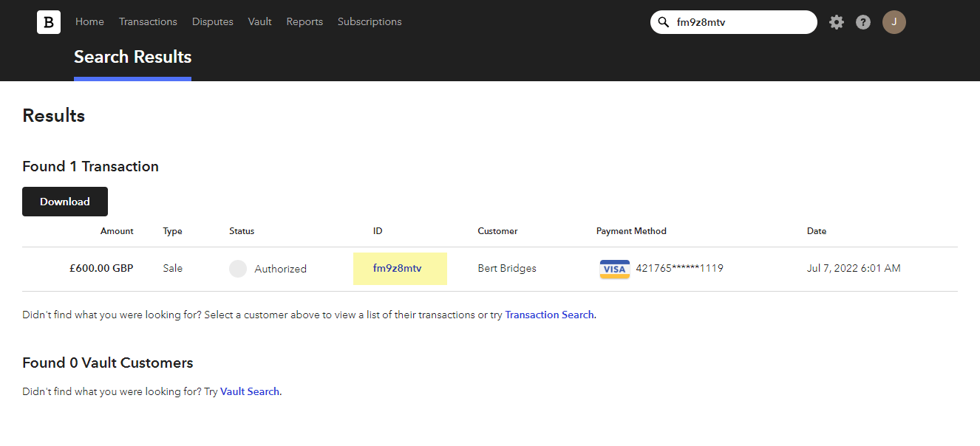Open the user avatar J menu
The image size is (980, 446).
tap(894, 22)
